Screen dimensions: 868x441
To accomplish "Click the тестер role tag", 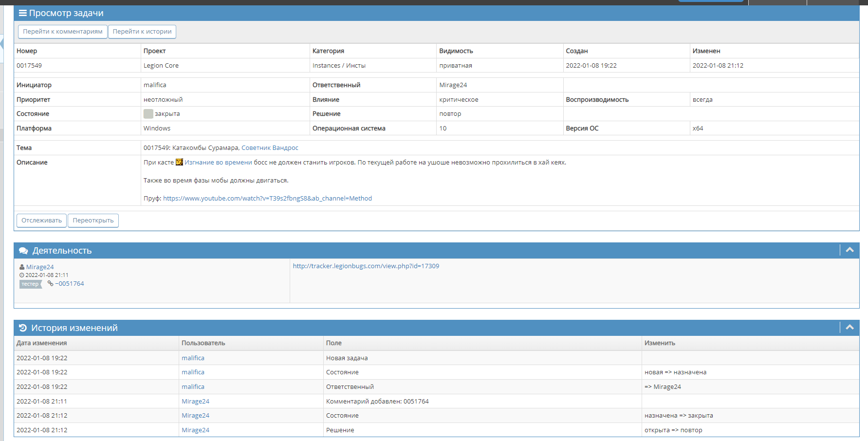I will coord(30,284).
